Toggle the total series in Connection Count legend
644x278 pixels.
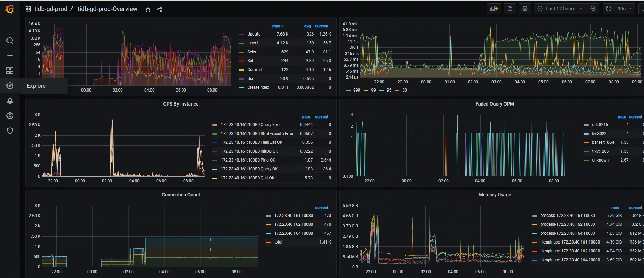point(278,242)
